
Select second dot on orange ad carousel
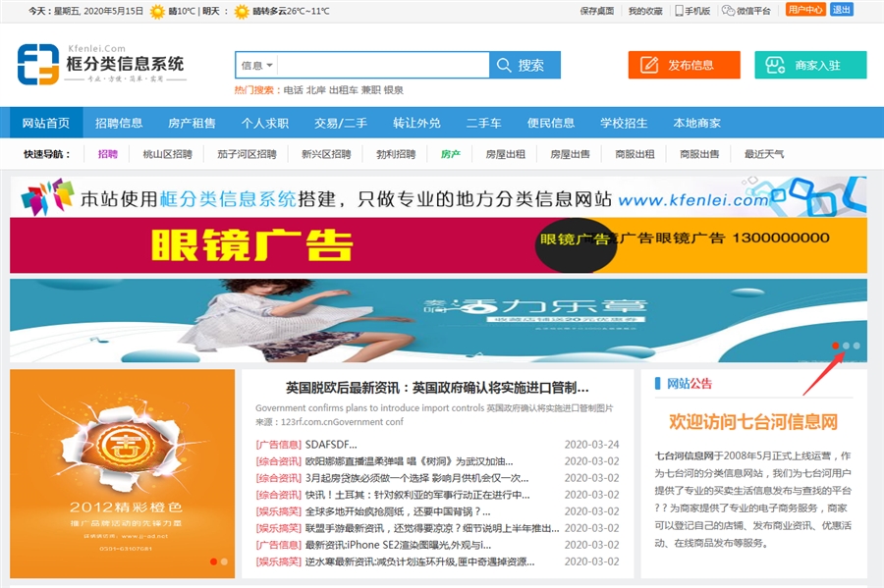tap(224, 561)
